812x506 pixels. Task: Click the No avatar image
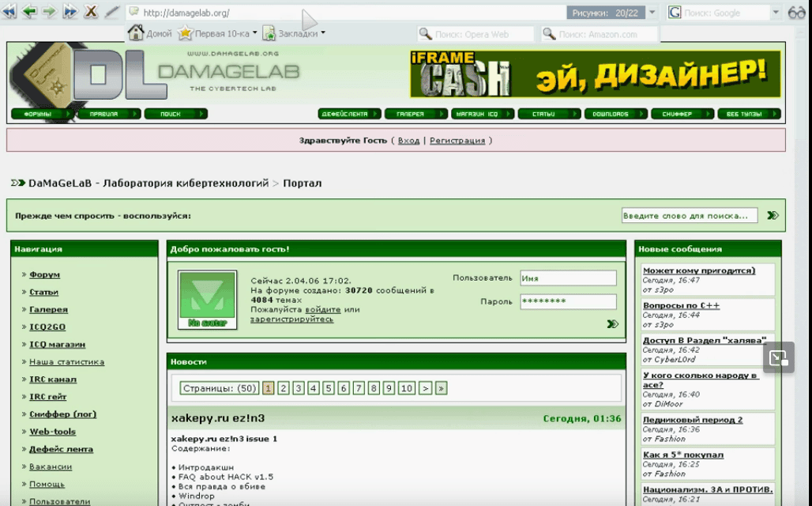pos(207,300)
